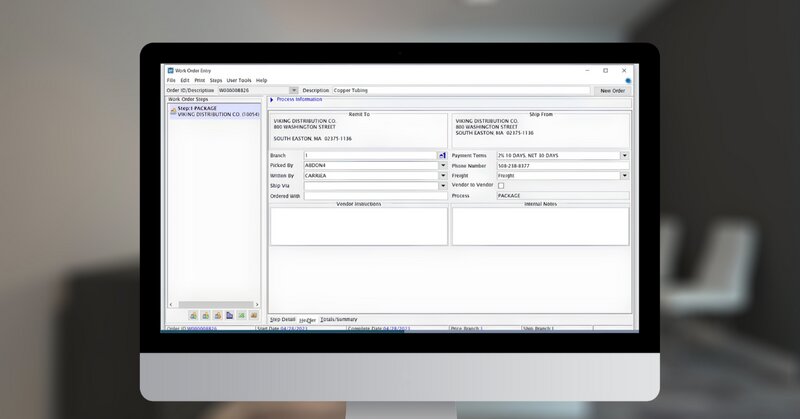Click the Process field showing PACKAGE
Image resolution: width=800 pixels, height=419 pixels.
pyautogui.click(x=563, y=195)
